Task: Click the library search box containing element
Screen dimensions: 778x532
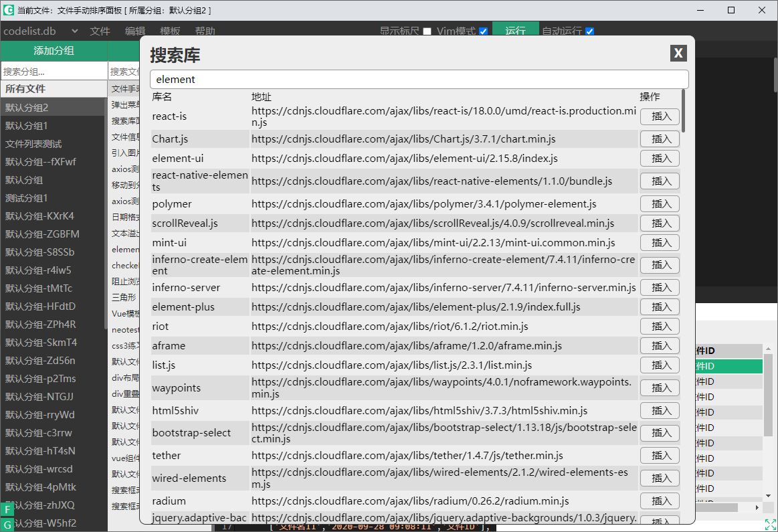Action: (419, 80)
